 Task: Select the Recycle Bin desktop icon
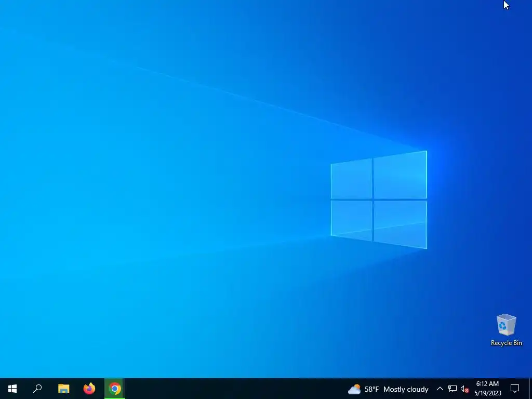pos(506,330)
